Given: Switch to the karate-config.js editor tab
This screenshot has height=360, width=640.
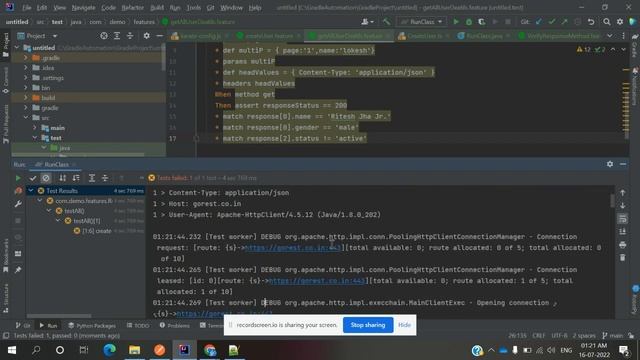Looking at the screenshot, I should pos(200,36).
